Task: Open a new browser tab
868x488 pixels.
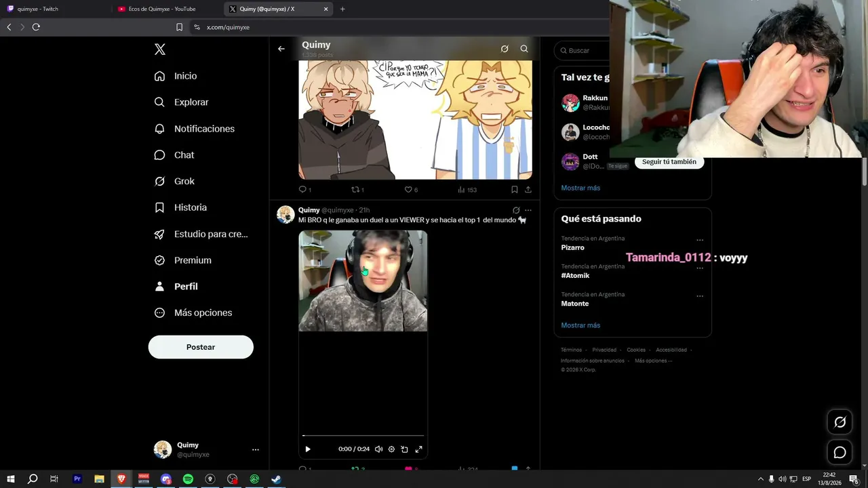Action: (x=342, y=9)
